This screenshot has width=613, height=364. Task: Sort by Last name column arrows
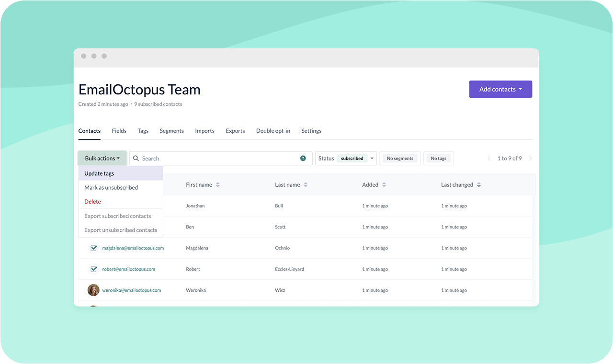pyautogui.click(x=306, y=185)
